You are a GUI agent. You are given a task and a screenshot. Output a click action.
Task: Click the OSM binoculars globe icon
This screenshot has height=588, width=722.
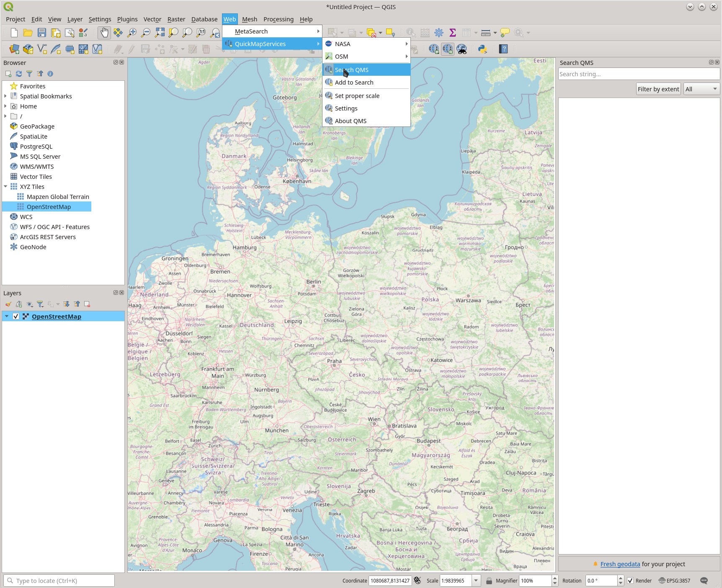coord(462,49)
